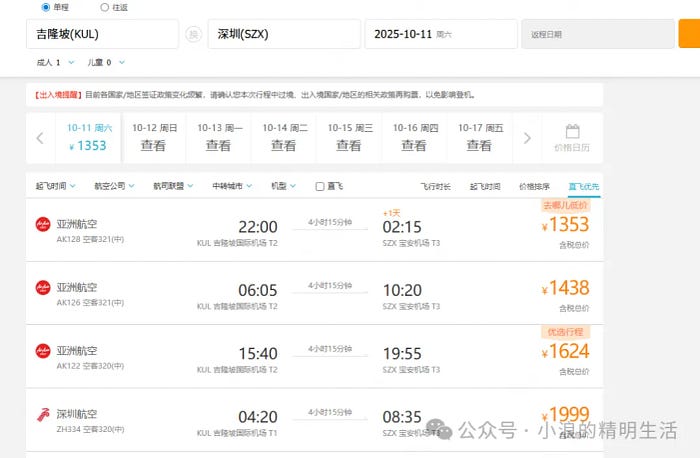Click the AK122 空客320 flight number text
This screenshot has height=458, width=700.
tap(90, 366)
